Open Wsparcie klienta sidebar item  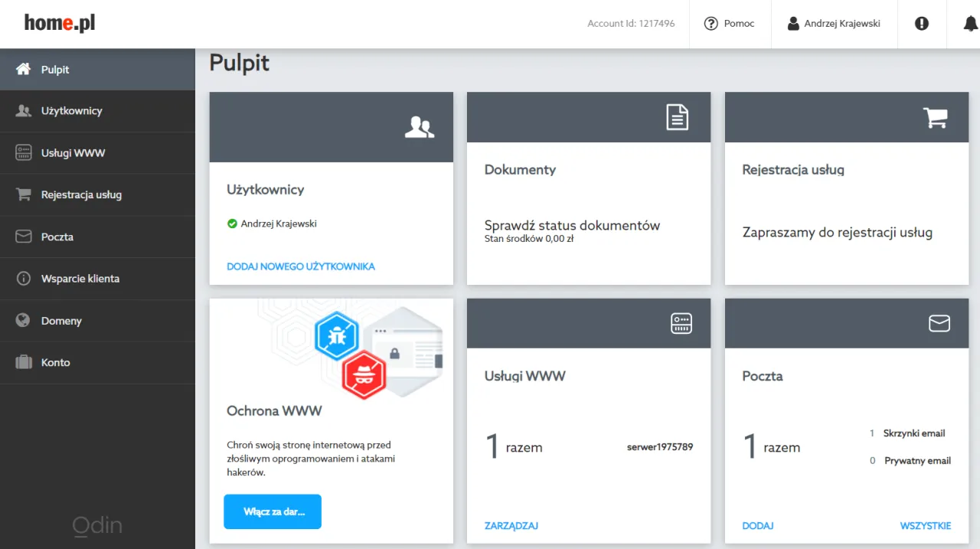pos(80,279)
